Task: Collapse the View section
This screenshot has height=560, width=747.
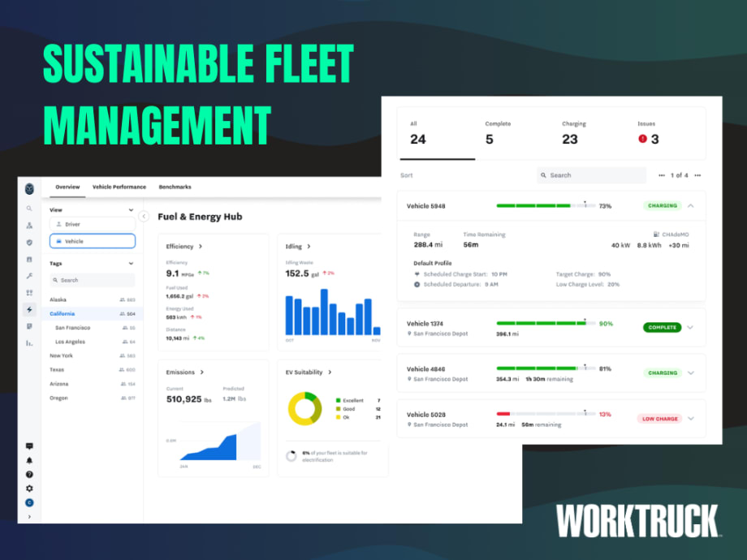Action: pyautogui.click(x=131, y=210)
